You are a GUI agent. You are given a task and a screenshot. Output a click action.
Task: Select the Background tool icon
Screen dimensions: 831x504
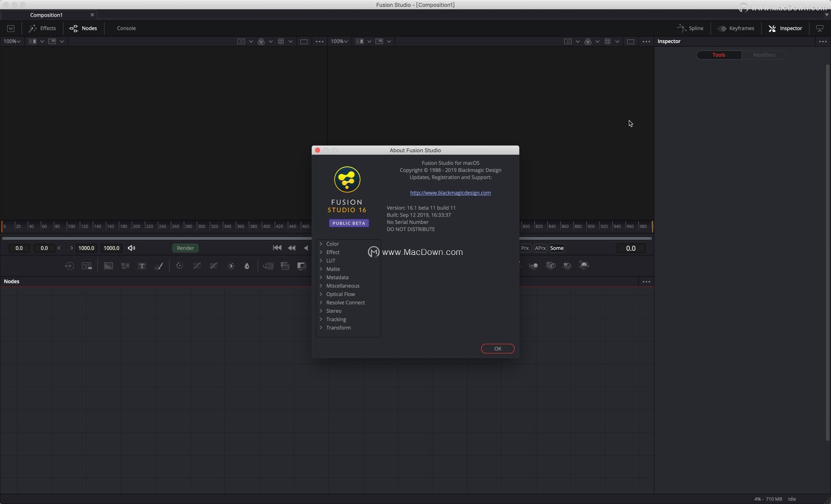click(108, 266)
